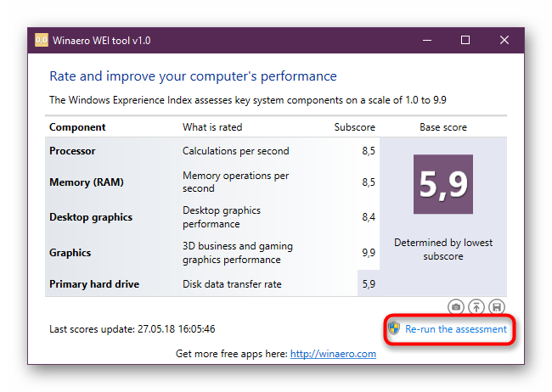Click Desktop graphics performance description
Screen dimensions: 552x392
click(x=222, y=217)
